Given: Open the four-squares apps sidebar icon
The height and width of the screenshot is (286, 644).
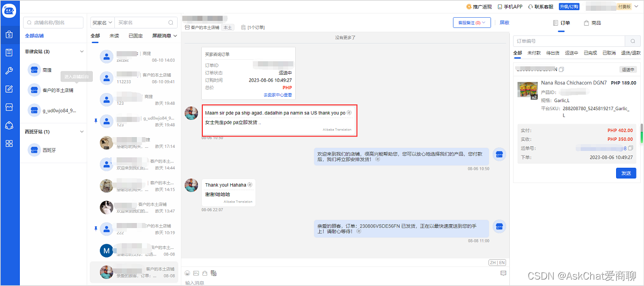Looking at the screenshot, I should pyautogui.click(x=9, y=144).
